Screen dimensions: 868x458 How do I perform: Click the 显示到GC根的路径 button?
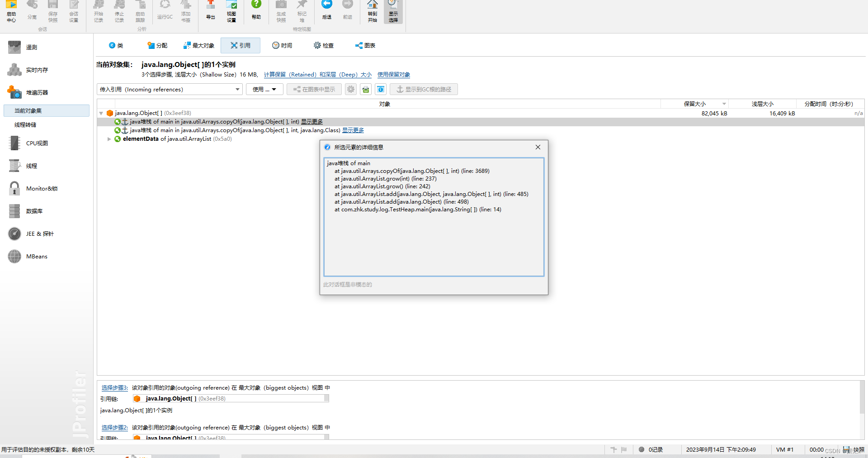tap(424, 89)
